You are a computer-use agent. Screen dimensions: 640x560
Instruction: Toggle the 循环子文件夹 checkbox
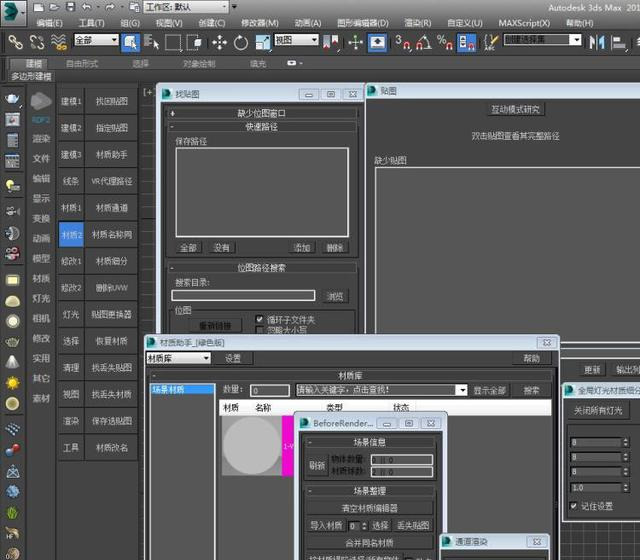click(x=260, y=319)
